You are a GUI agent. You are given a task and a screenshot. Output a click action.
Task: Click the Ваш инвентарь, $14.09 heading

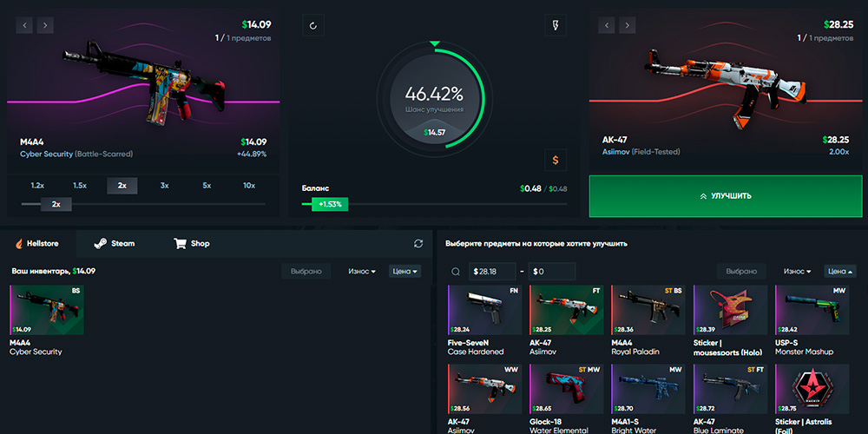[x=54, y=271]
